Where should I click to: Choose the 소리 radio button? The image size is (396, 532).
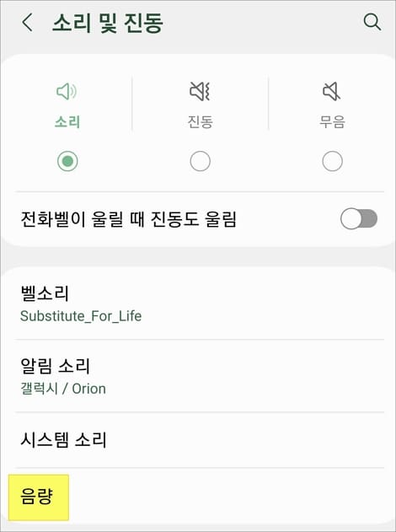point(67,161)
